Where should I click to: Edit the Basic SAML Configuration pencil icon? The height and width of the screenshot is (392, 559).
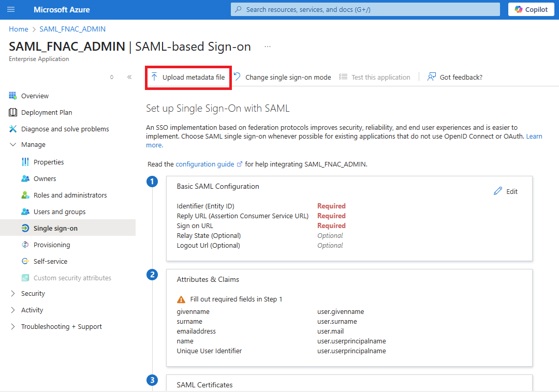point(498,191)
